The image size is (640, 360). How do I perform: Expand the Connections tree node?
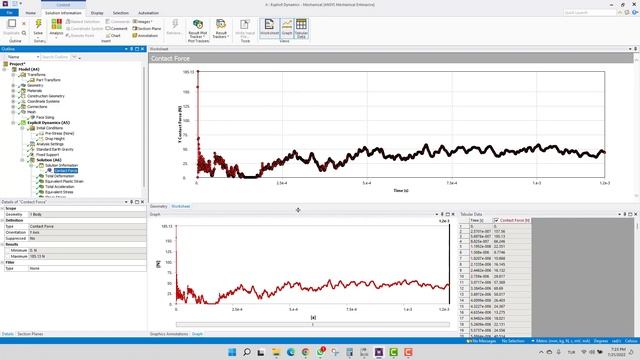tap(13, 107)
